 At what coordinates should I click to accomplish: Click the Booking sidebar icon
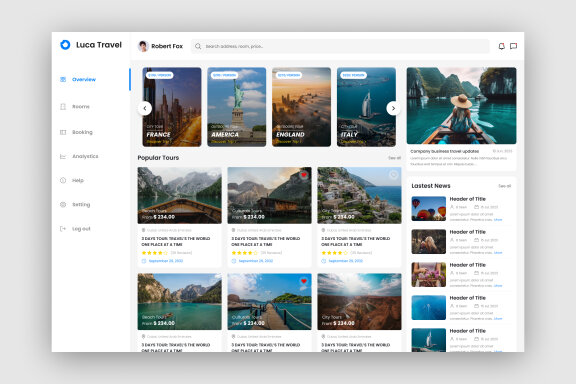(63, 132)
